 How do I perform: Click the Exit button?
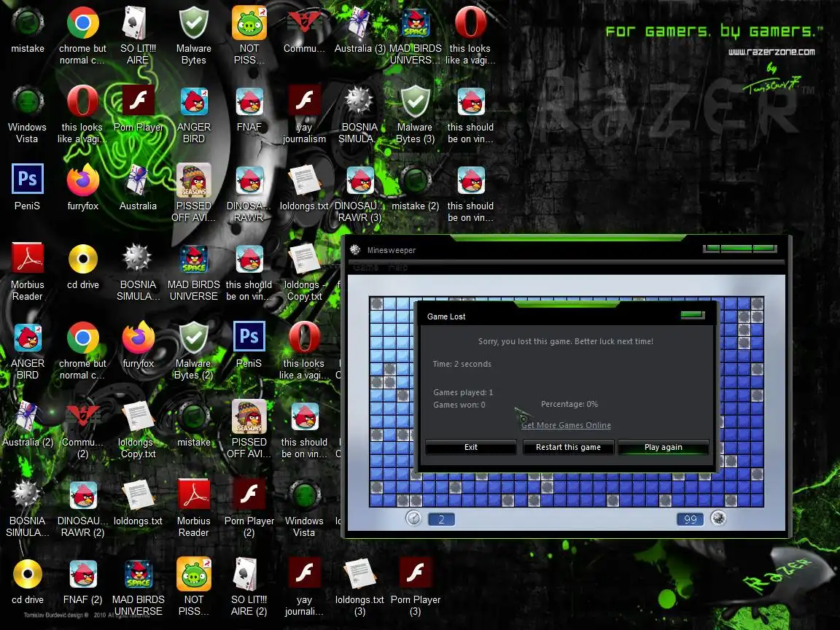click(471, 447)
